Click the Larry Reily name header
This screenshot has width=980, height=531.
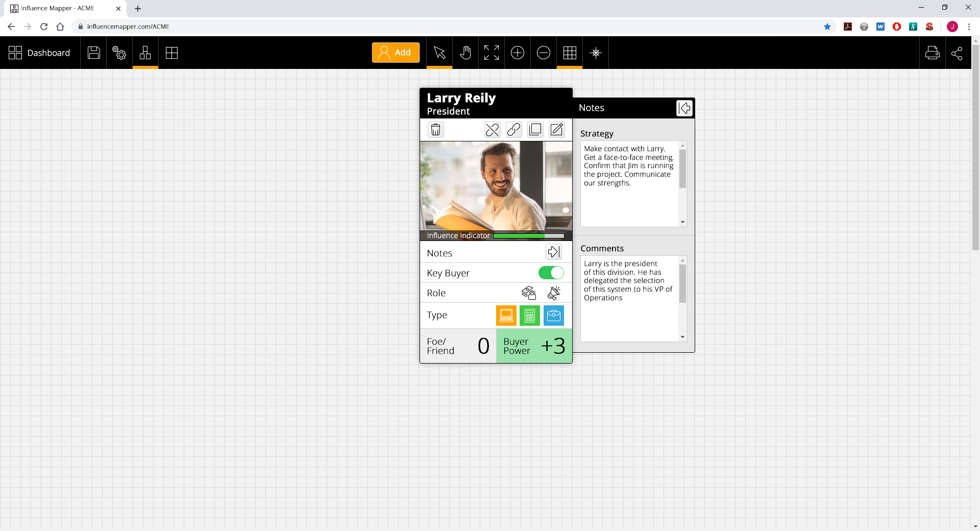click(461, 98)
